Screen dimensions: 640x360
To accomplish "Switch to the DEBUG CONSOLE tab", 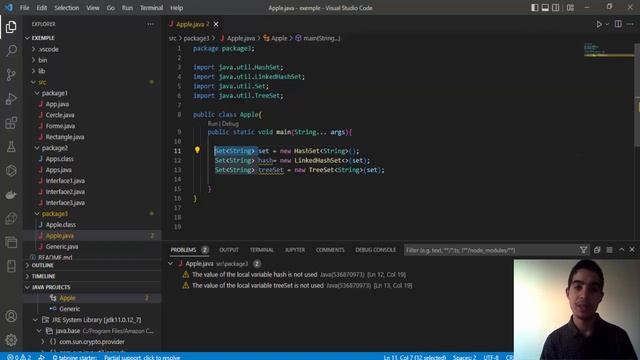I will 375,250.
